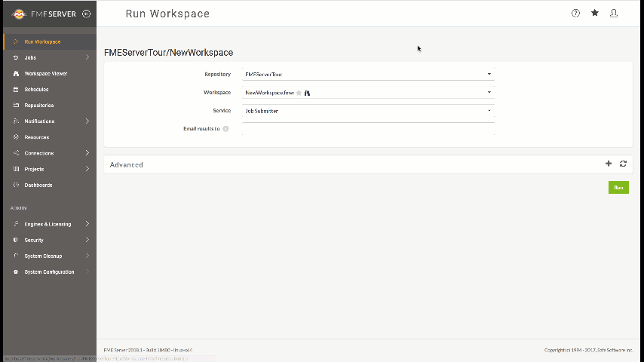
Task: Click the System Cleanup icon
Action: pyautogui.click(x=16, y=256)
